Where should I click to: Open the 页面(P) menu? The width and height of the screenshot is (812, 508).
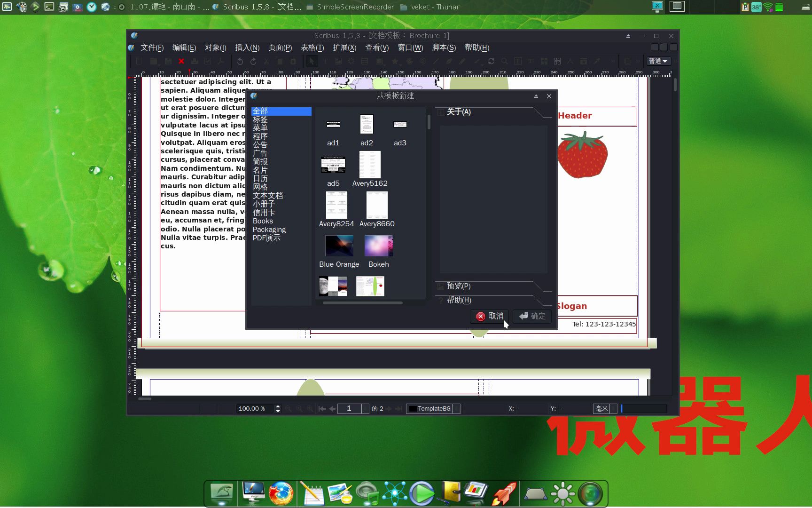coord(280,48)
